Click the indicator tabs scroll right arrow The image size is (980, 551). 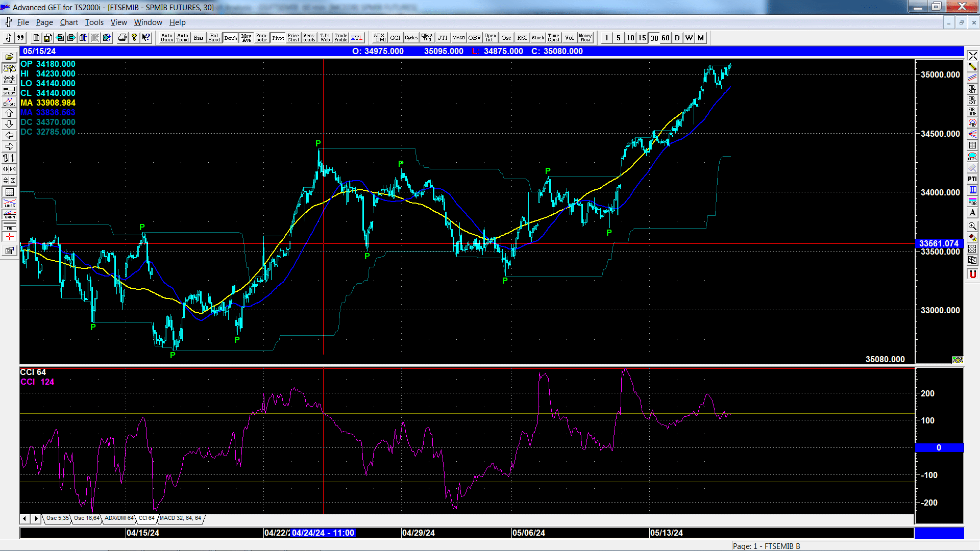pos(36,518)
